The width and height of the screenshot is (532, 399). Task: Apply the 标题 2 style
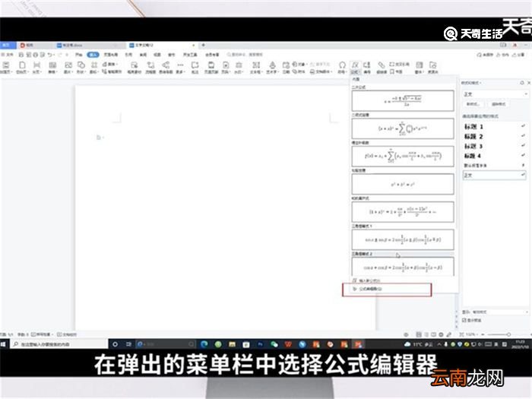point(495,136)
